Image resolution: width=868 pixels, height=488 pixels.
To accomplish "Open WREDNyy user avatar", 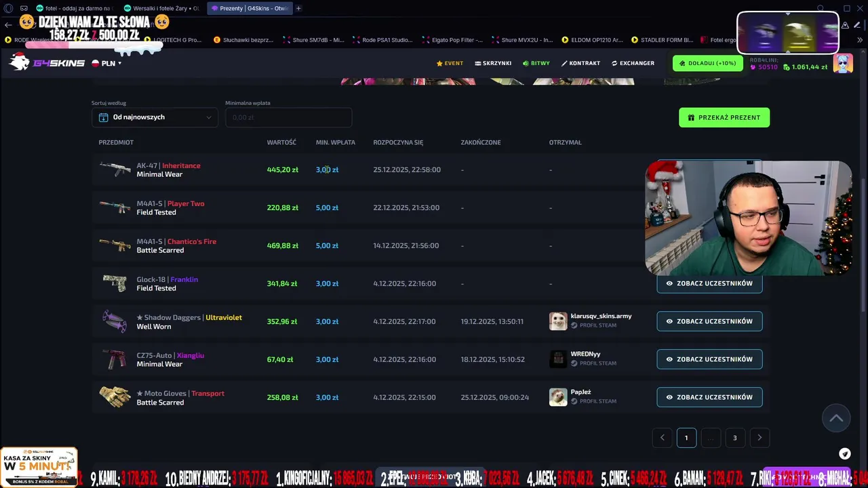I will [x=558, y=359].
